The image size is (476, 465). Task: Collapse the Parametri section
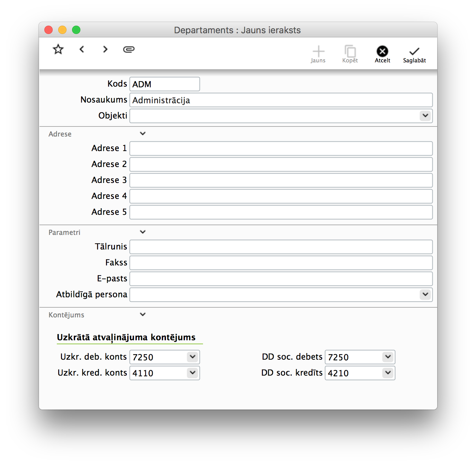pyautogui.click(x=143, y=232)
